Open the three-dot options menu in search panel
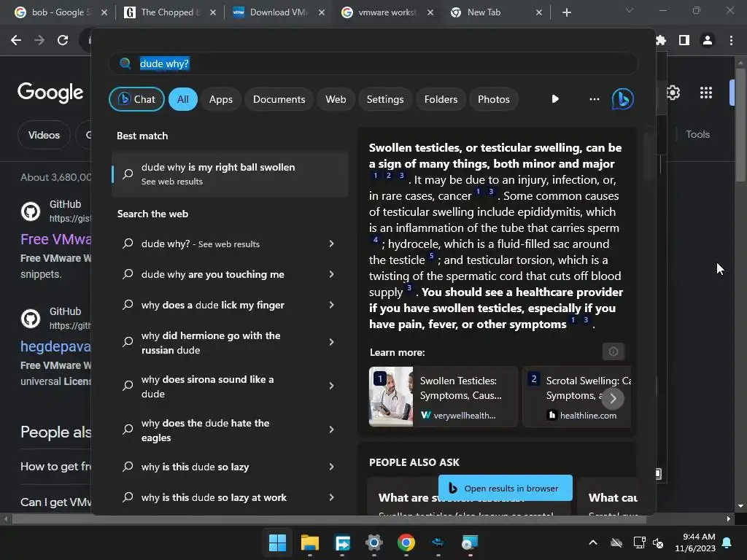The width and height of the screenshot is (747, 560). coord(594,99)
